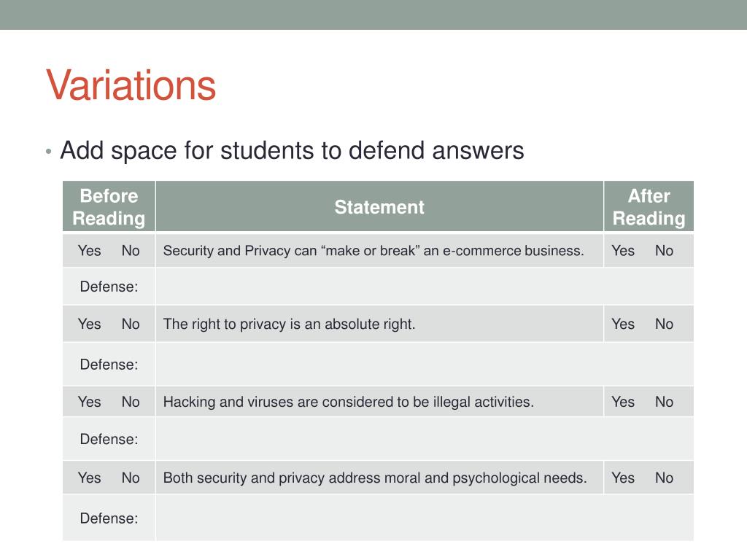Click the Variations slide title

[x=131, y=86]
